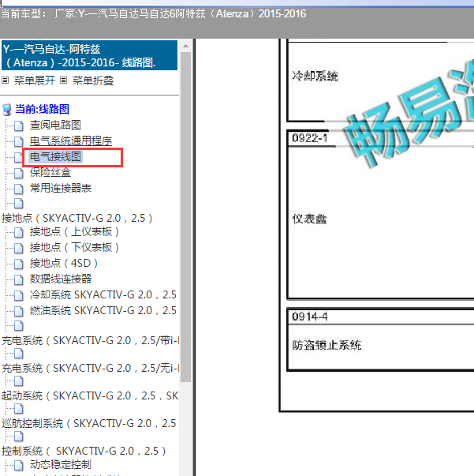Click page icon beside 数据线连接器

tap(18, 279)
